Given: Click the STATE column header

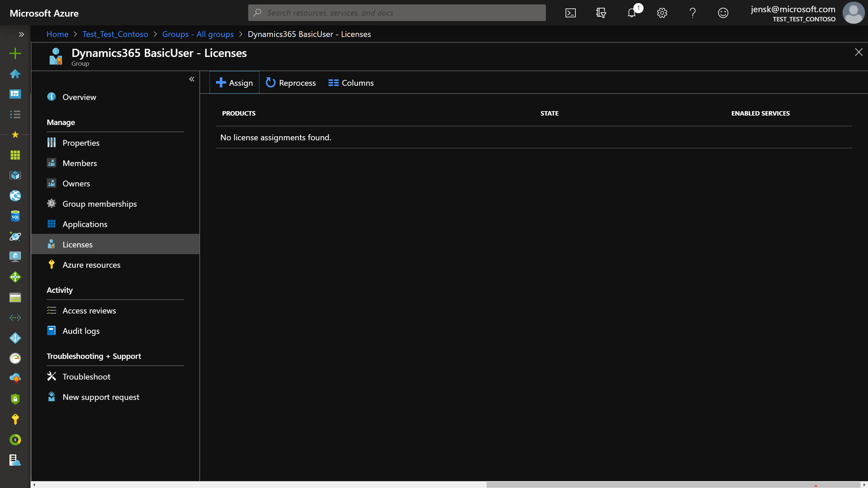Looking at the screenshot, I should [549, 113].
